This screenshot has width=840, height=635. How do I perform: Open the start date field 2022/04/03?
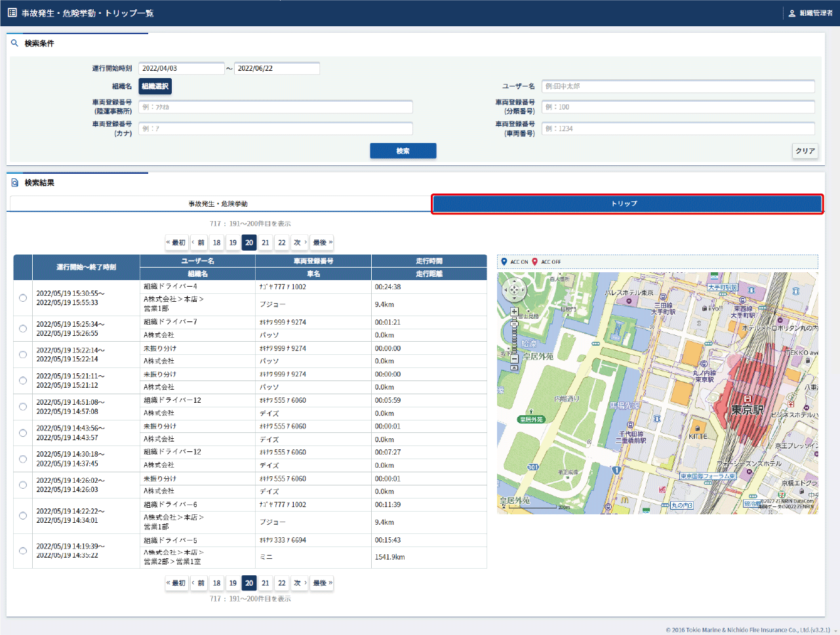pos(181,68)
